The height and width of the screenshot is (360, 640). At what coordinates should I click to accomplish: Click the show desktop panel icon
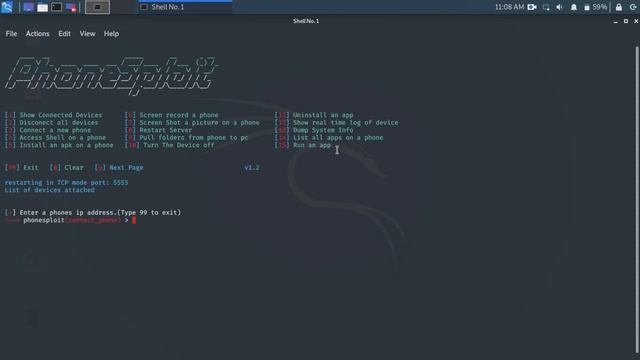coord(28,7)
